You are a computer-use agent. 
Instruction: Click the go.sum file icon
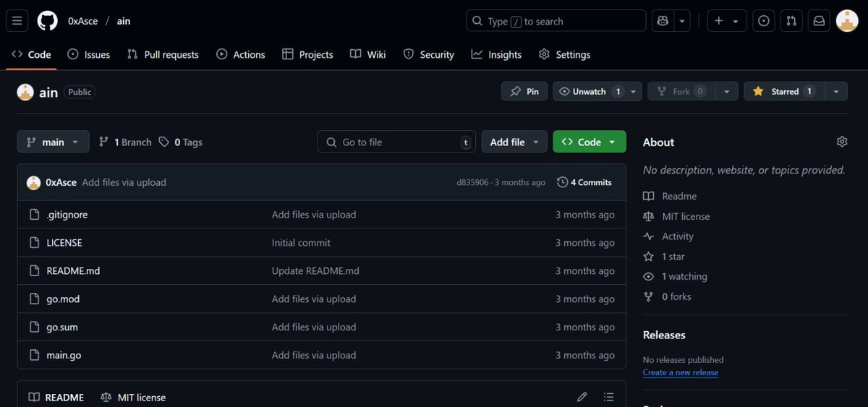[34, 327]
